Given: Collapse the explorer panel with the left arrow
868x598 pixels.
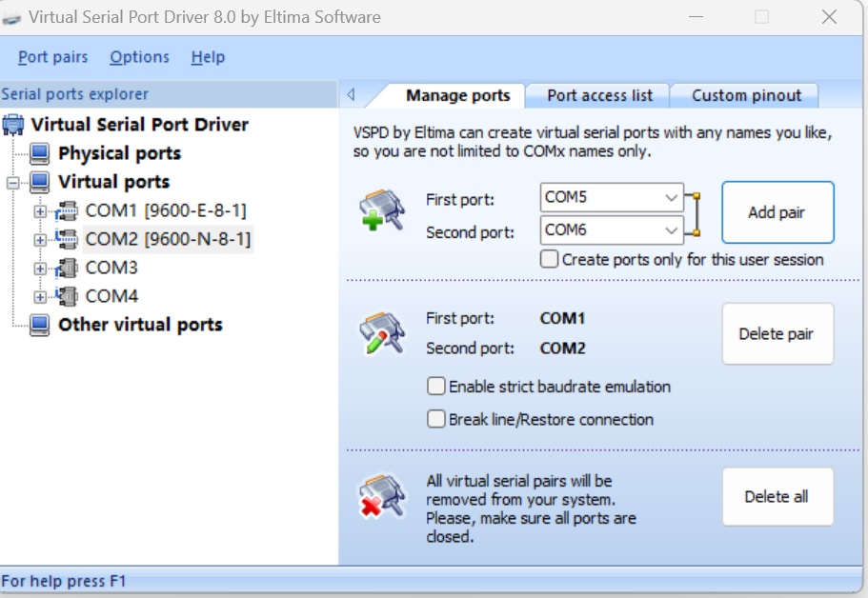Looking at the screenshot, I should (351, 94).
